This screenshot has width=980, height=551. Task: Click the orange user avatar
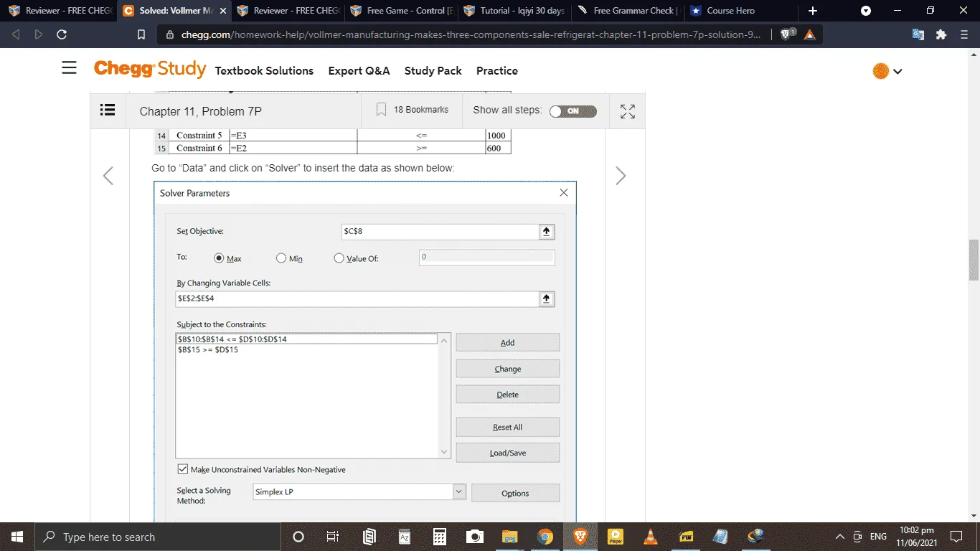[880, 71]
